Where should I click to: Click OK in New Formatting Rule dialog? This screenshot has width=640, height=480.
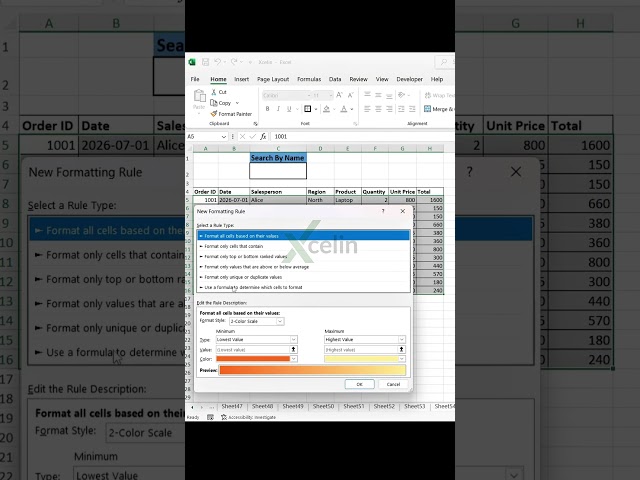click(x=359, y=384)
